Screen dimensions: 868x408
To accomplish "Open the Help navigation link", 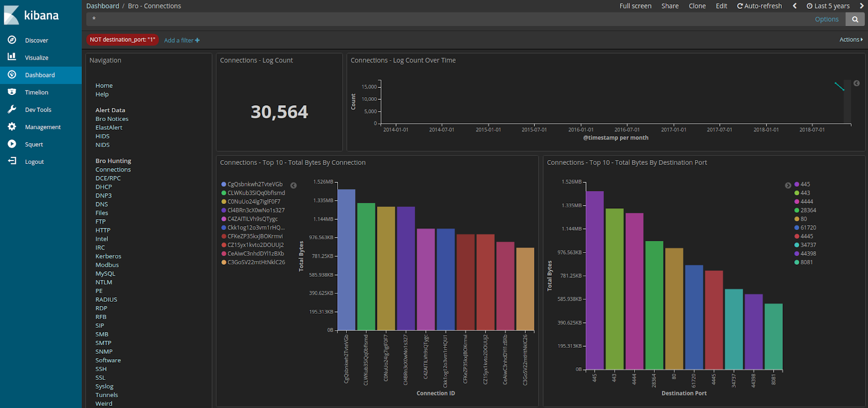I will 102,94.
